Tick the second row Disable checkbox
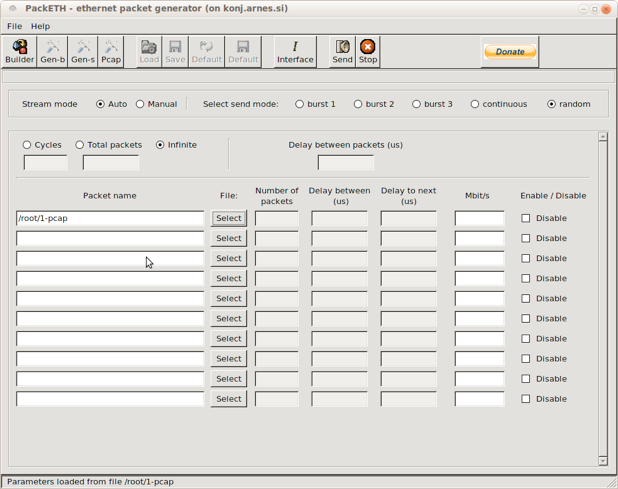The image size is (618, 489). pos(525,238)
